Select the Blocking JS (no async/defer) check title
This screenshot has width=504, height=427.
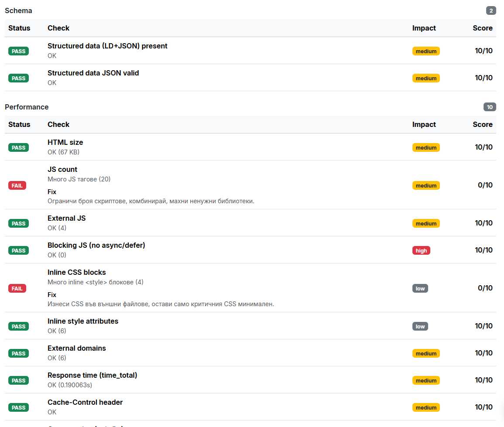tap(96, 245)
